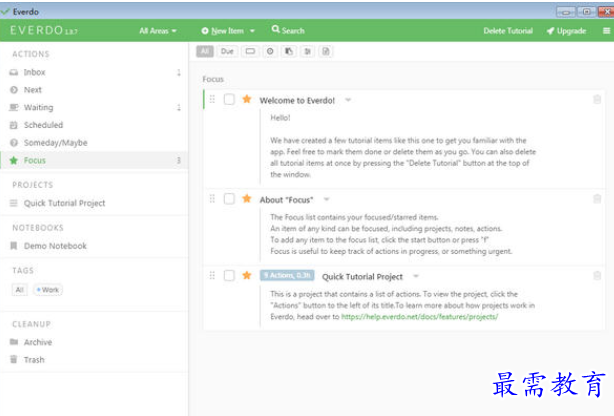Viewport: 614px width, 416px height.
Task: Click the Waiting list icon
Action: click(14, 107)
